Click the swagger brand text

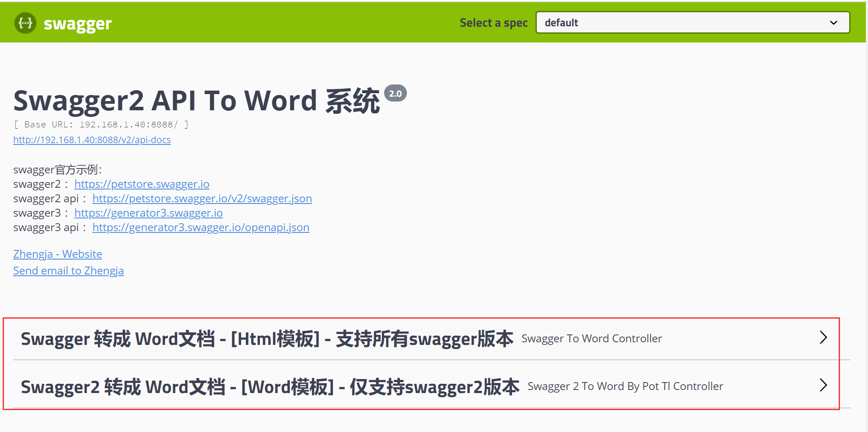[78, 24]
